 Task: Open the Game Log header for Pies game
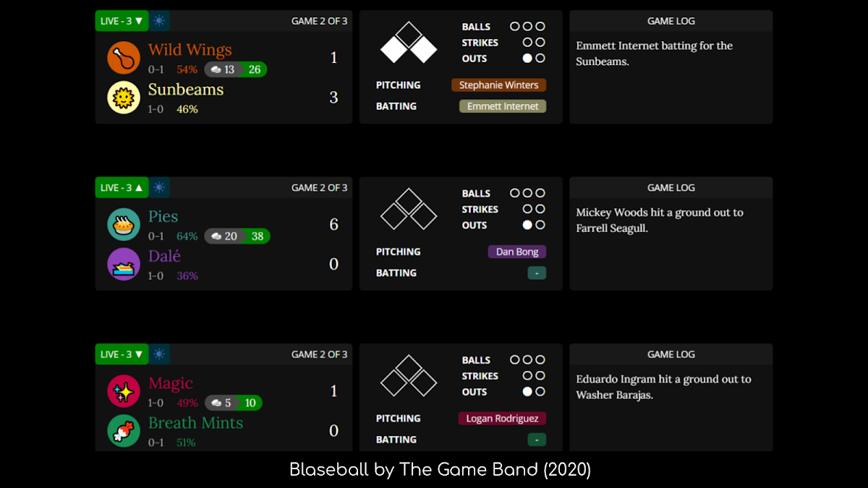click(x=671, y=187)
